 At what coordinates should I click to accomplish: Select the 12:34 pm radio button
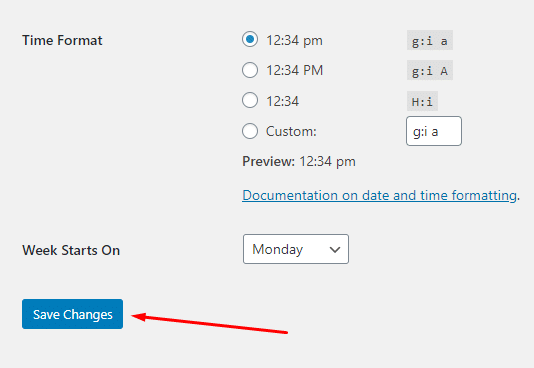coord(250,39)
